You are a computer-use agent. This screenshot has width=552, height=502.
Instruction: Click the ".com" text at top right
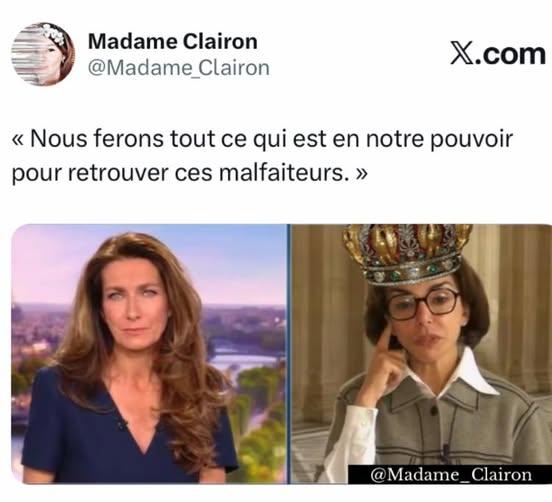click(509, 55)
